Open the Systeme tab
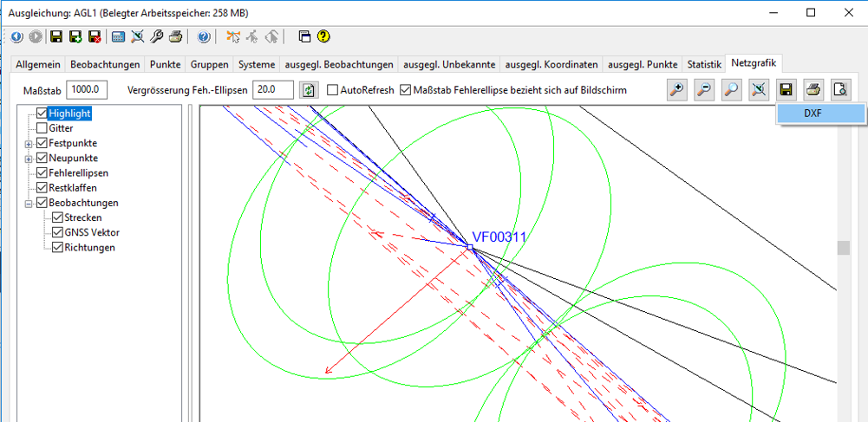The width and height of the screenshot is (868, 422). point(257,65)
